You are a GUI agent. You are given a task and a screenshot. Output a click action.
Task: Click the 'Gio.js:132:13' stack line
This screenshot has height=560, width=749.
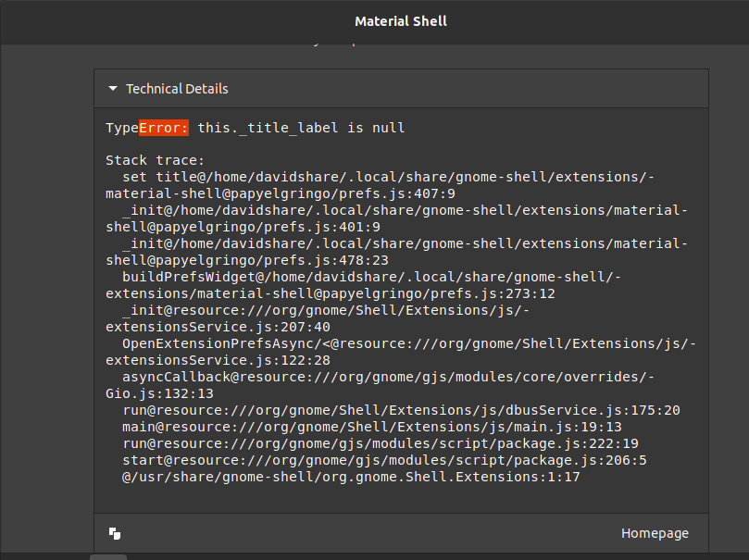pos(159,394)
